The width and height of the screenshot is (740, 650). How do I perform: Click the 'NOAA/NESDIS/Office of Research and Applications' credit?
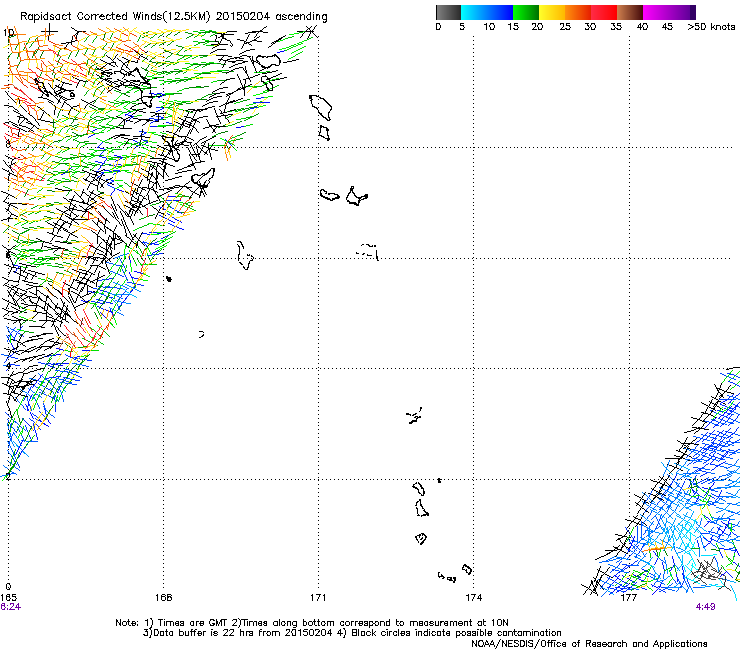click(589, 643)
